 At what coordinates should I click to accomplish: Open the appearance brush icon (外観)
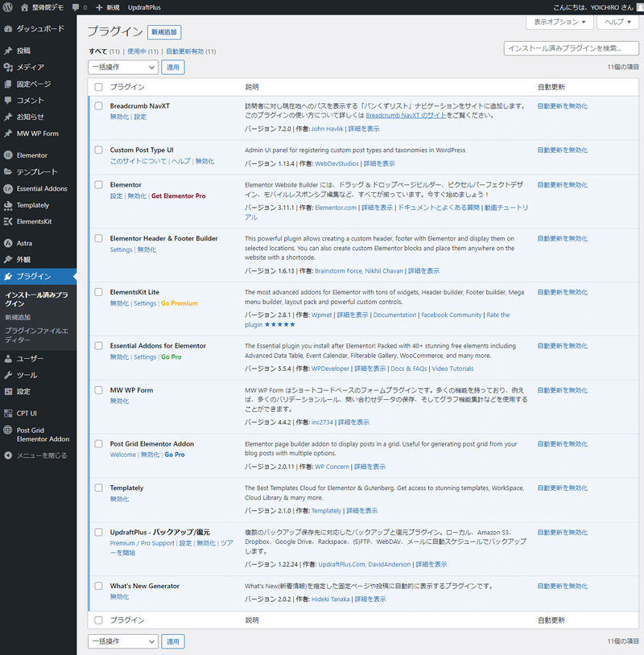coord(8,259)
